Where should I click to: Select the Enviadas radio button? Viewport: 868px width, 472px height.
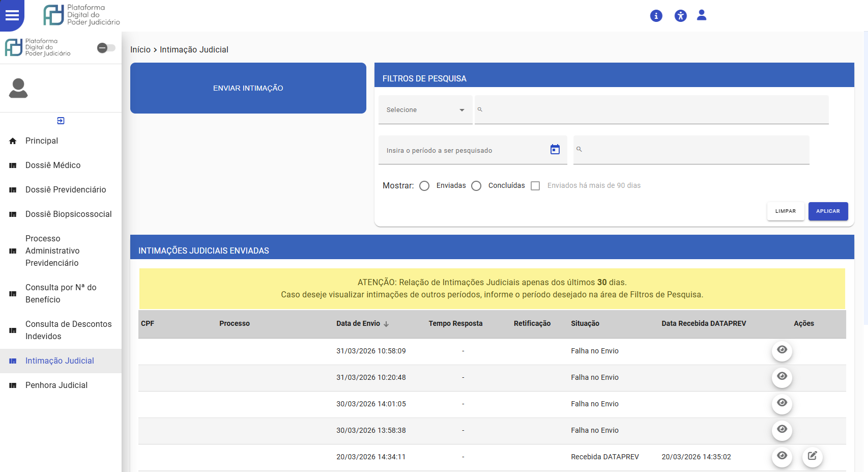[x=424, y=186]
